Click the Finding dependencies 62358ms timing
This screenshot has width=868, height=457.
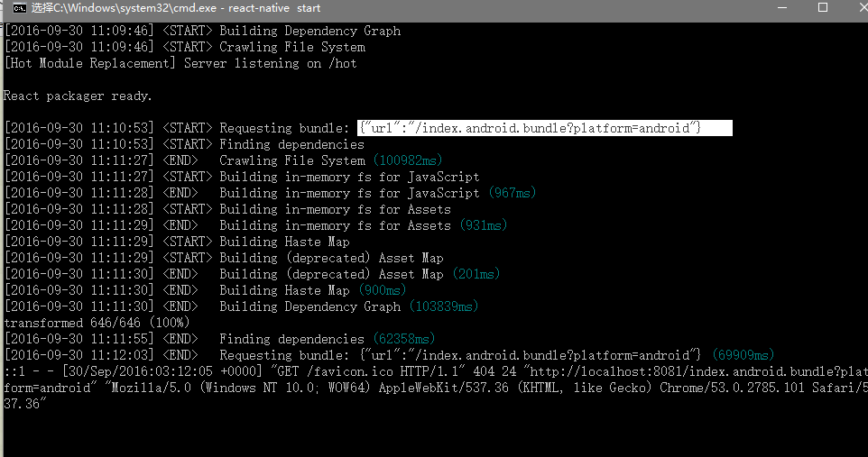[x=404, y=339]
